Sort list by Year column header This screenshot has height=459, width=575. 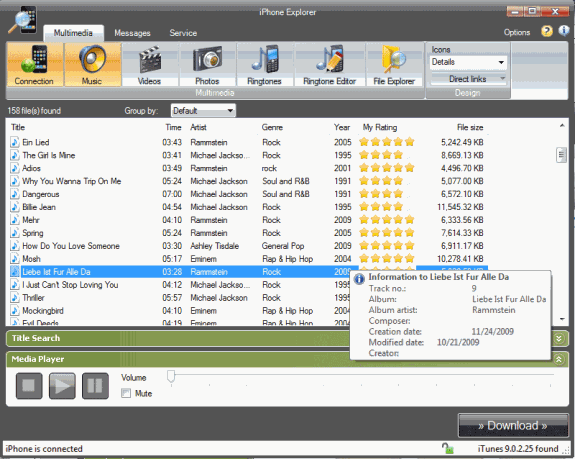coord(342,127)
